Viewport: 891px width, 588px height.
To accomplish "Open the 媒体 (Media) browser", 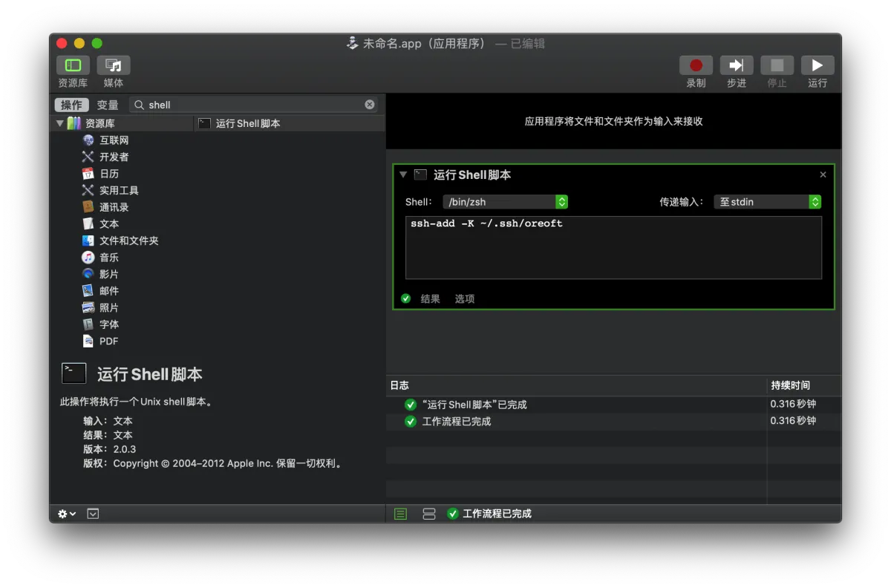I will coord(113,65).
